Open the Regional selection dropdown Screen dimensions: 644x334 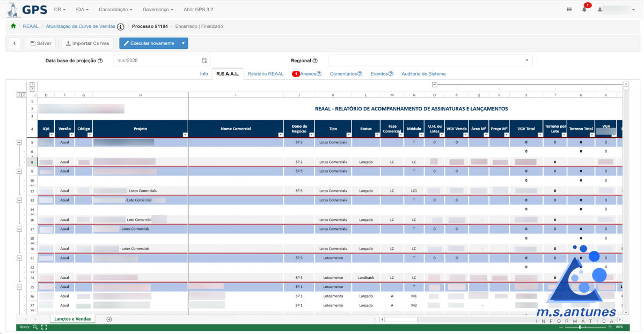pos(527,60)
